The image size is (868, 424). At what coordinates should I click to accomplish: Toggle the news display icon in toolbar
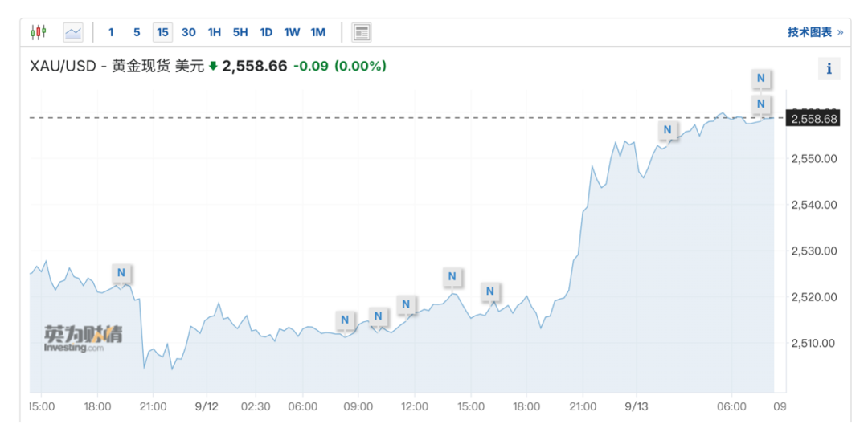click(x=362, y=32)
